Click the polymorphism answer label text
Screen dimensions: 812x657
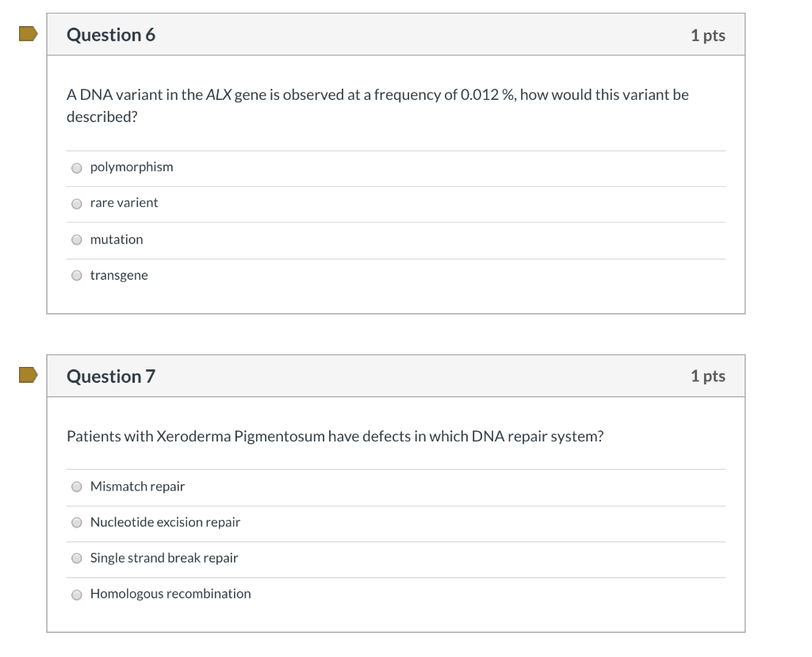(132, 167)
